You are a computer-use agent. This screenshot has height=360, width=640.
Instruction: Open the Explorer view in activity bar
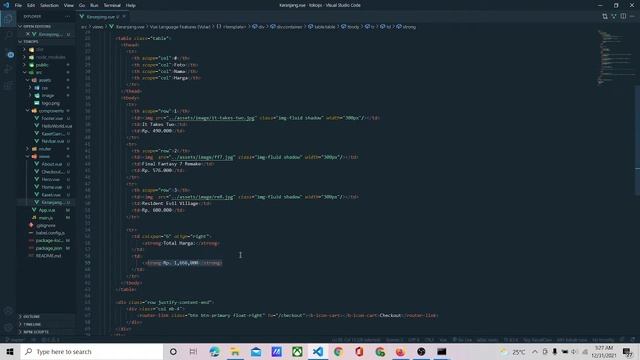click(x=8, y=19)
